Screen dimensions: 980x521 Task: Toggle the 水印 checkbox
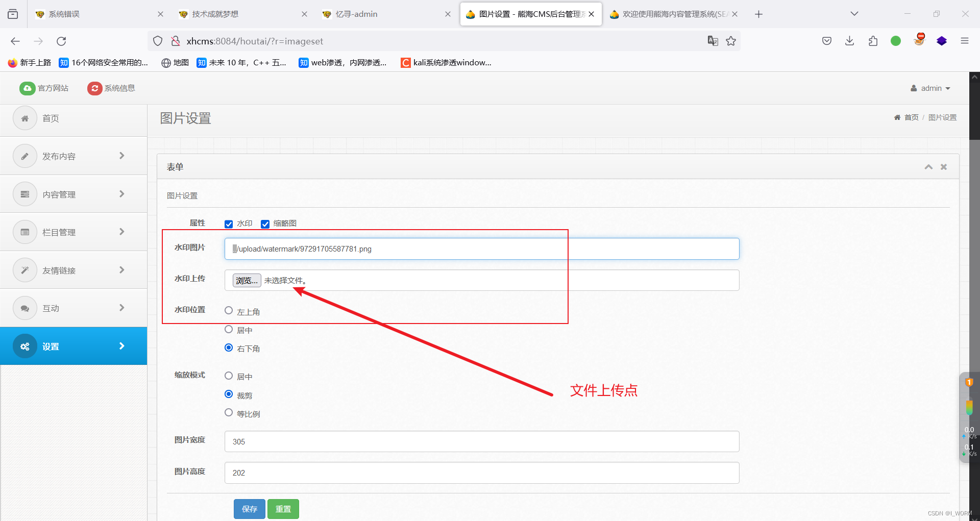[229, 224]
